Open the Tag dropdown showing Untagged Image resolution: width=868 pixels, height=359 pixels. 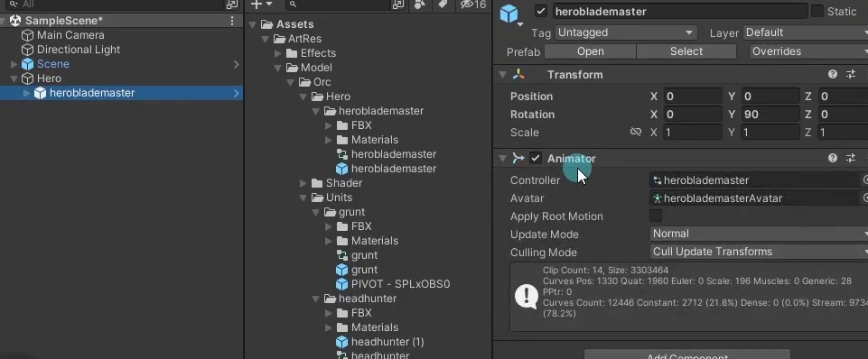click(x=626, y=32)
